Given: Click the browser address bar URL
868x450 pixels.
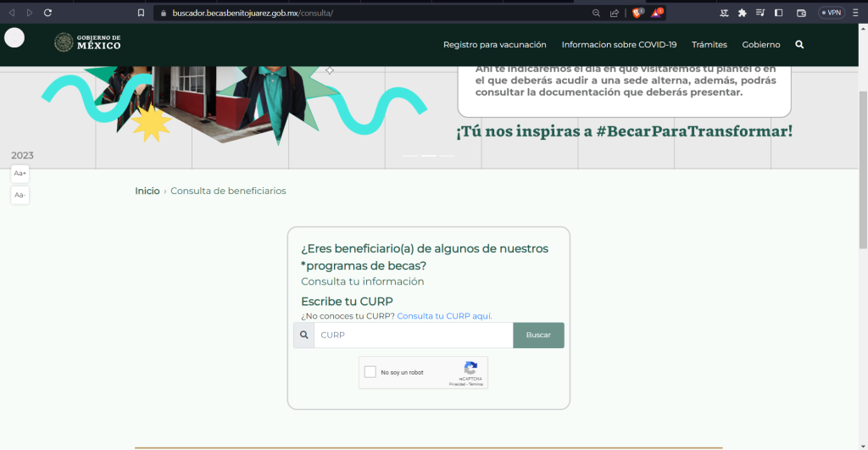Looking at the screenshot, I should (253, 13).
